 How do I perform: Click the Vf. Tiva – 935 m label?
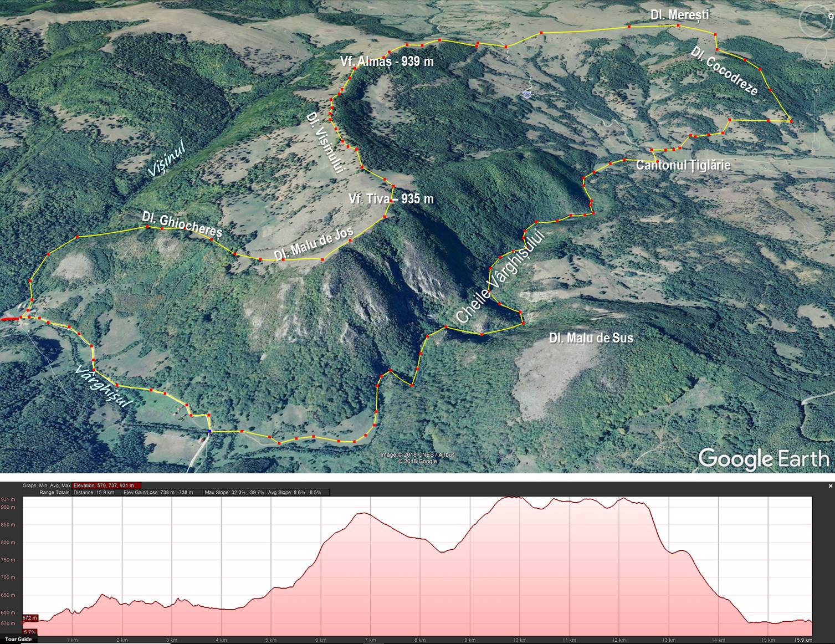391,200
